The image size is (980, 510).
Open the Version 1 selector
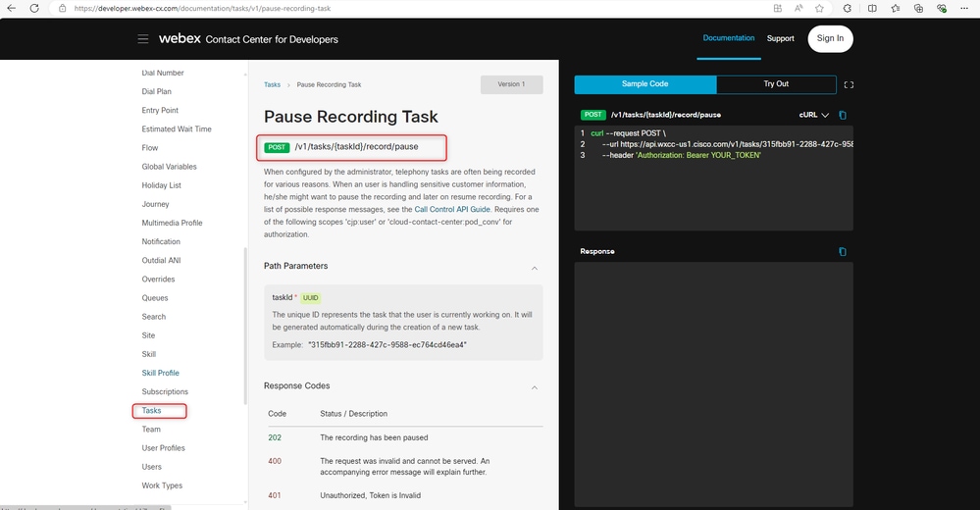511,84
